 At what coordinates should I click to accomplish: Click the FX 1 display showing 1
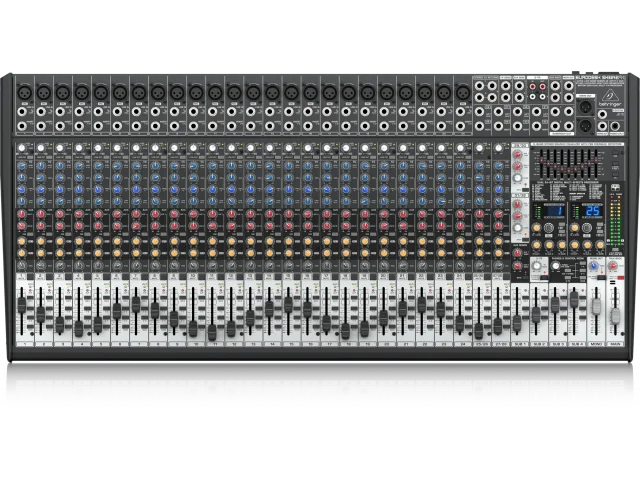pyautogui.click(x=554, y=211)
